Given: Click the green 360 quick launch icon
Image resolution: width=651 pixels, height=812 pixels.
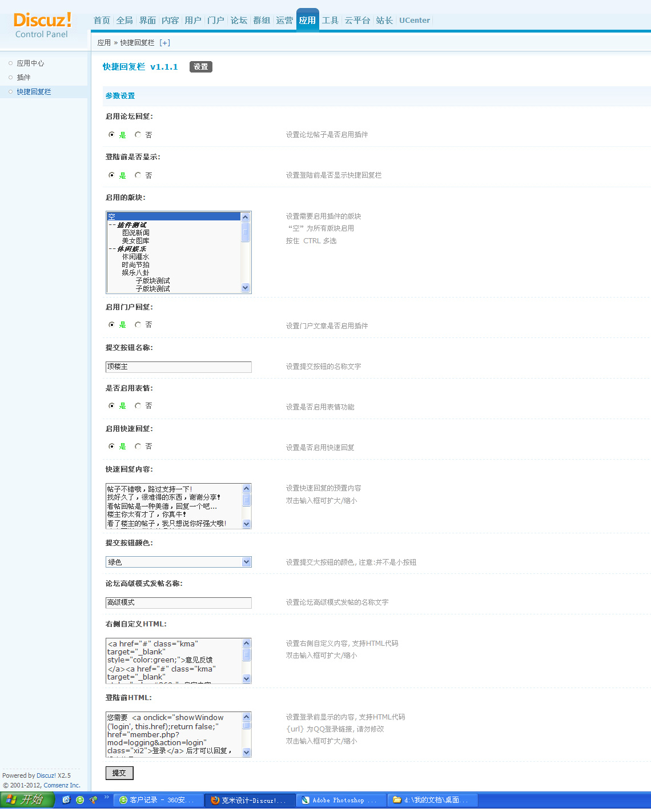Looking at the screenshot, I should coord(80,800).
